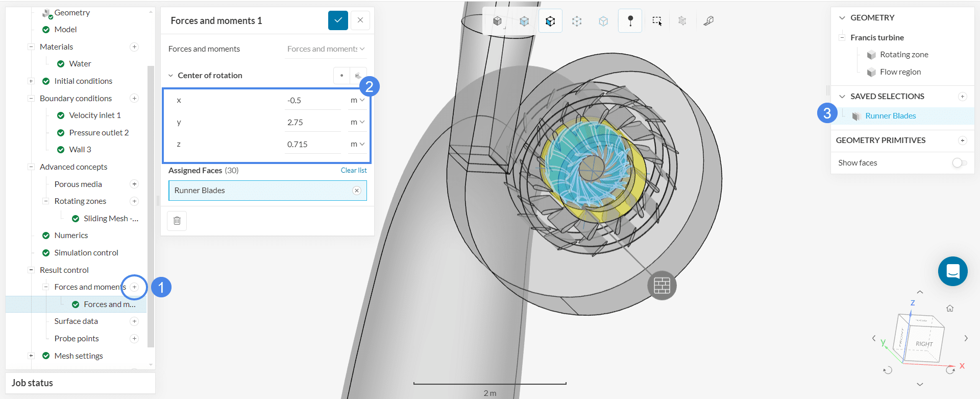
Task: Confirm settings with the blue checkmark button
Action: point(338,20)
